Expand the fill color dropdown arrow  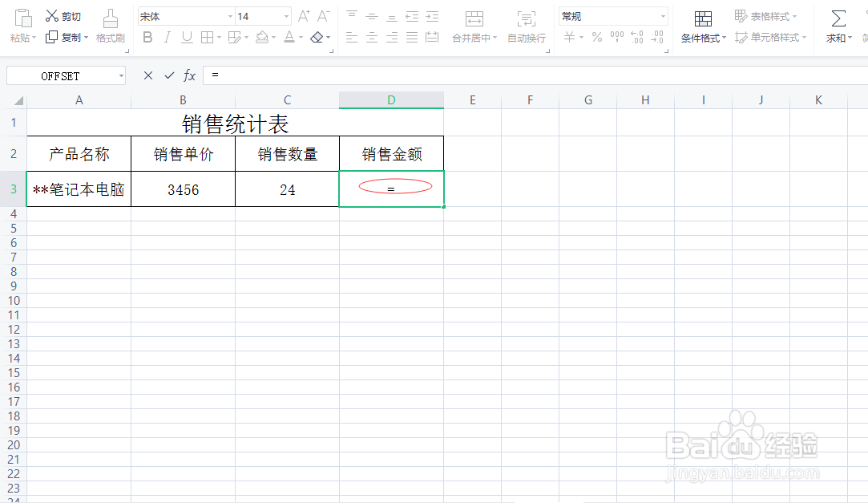(273, 38)
